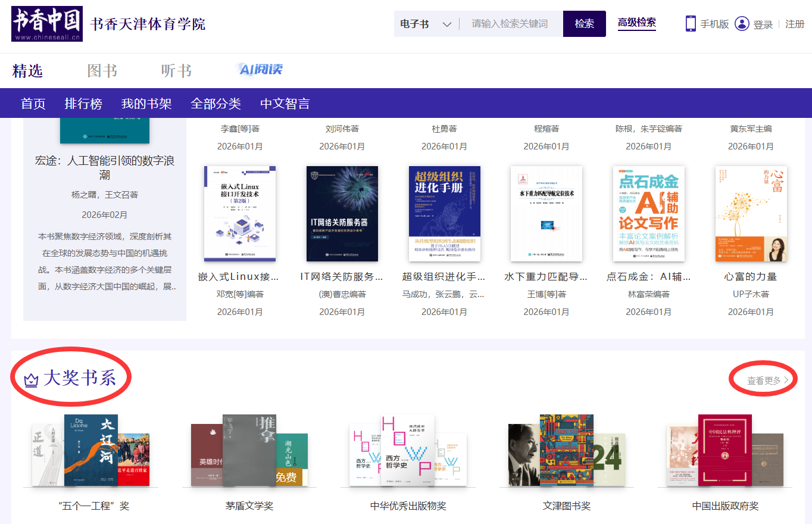Type in the search keyword input field
The width and height of the screenshot is (812, 524).
[510, 24]
